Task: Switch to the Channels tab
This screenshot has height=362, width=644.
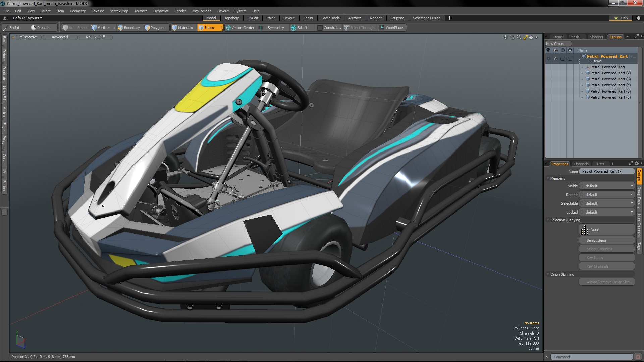Action: pos(581,164)
